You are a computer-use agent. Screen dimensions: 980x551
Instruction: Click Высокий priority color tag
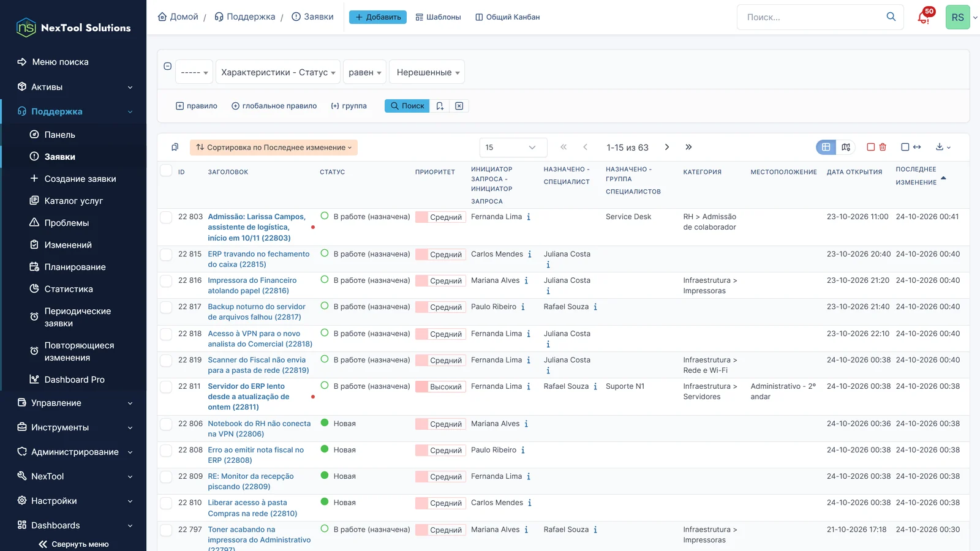tap(440, 387)
